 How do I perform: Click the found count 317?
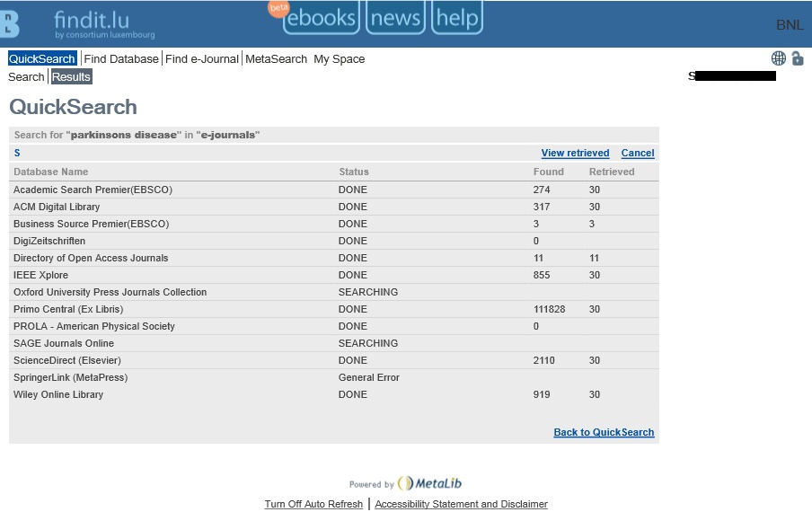coord(542,207)
